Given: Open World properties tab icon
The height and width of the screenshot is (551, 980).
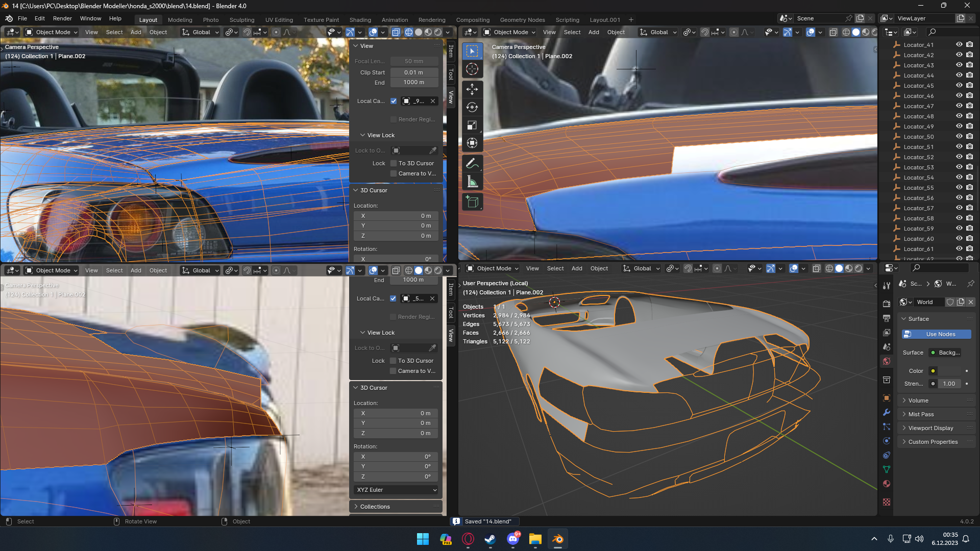Looking at the screenshot, I should click(887, 361).
